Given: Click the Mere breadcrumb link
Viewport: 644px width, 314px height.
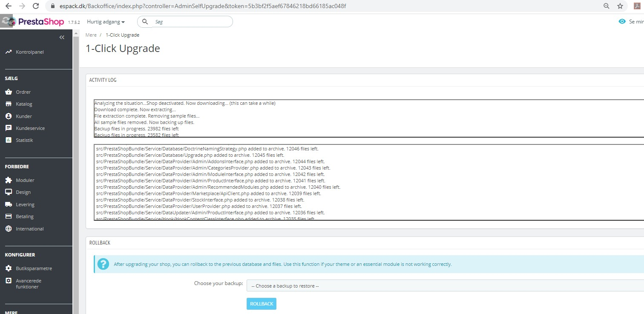Looking at the screenshot, I should pyautogui.click(x=91, y=35).
